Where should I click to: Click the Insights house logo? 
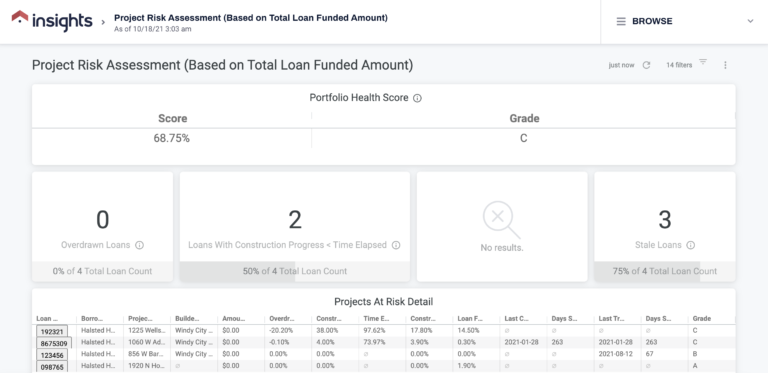pyautogui.click(x=20, y=17)
